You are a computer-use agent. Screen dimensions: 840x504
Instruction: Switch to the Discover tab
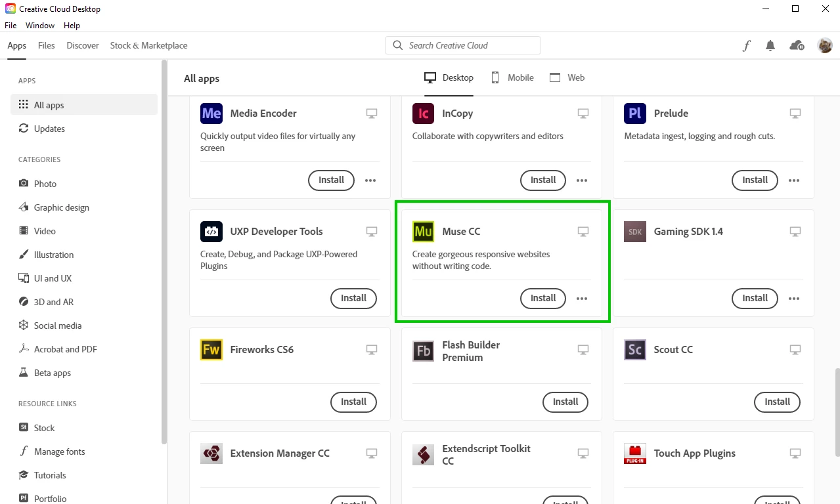[83, 45]
